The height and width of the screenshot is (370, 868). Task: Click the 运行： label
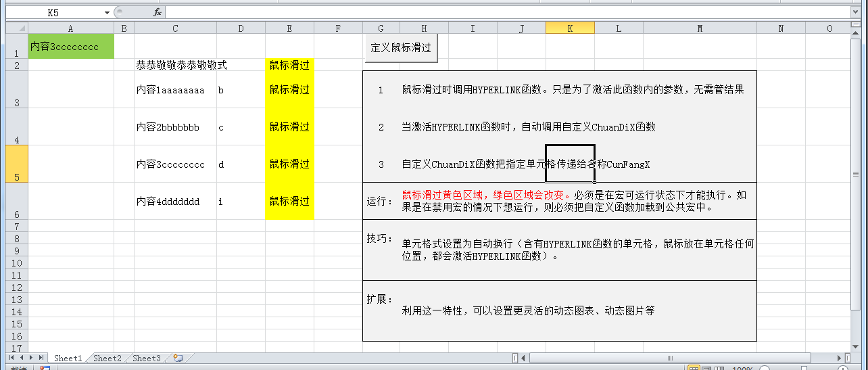[x=380, y=201]
